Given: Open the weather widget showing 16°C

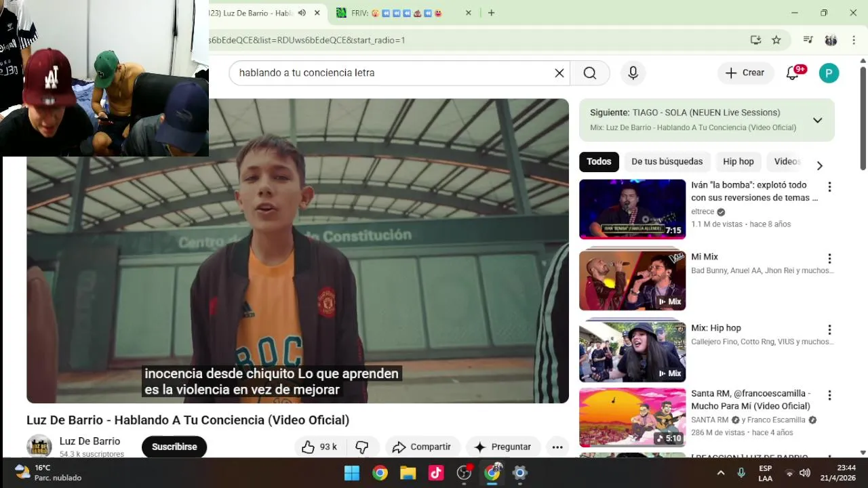Looking at the screenshot, I should [47, 473].
